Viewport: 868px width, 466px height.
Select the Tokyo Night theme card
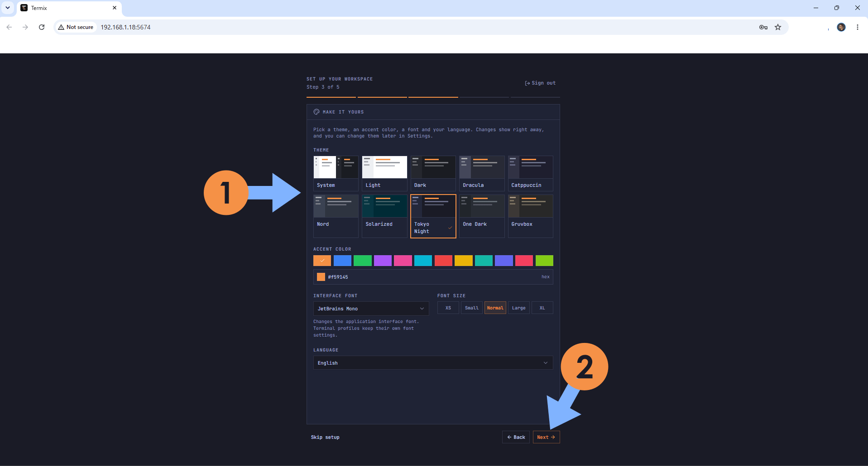[x=433, y=216]
